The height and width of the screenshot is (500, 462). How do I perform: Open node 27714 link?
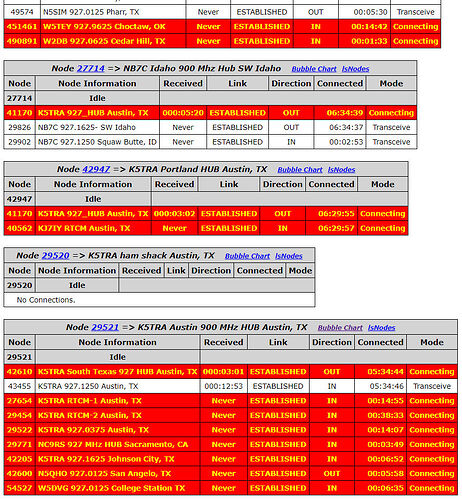[x=91, y=68]
